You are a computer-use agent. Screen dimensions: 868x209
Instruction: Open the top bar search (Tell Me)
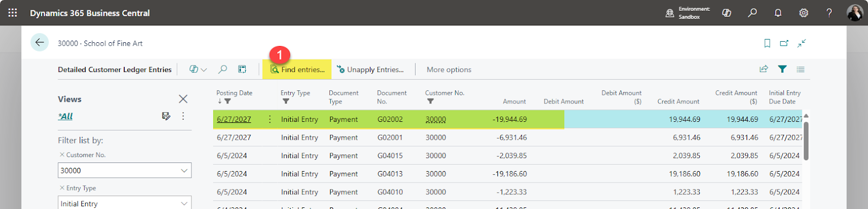click(x=752, y=13)
